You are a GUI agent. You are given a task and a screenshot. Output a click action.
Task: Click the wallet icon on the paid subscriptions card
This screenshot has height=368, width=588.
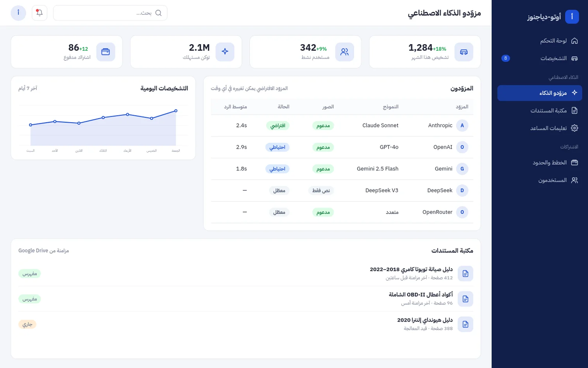[105, 52]
